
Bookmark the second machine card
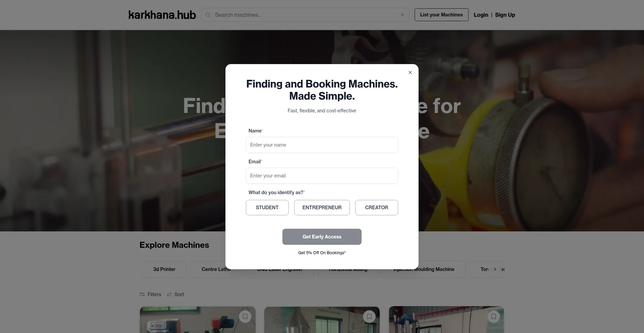[x=369, y=317]
